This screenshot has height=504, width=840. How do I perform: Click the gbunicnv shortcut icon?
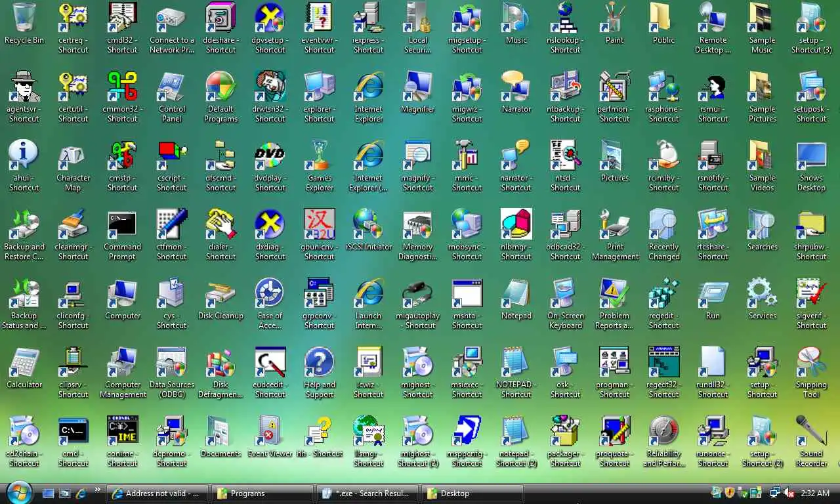click(x=319, y=236)
